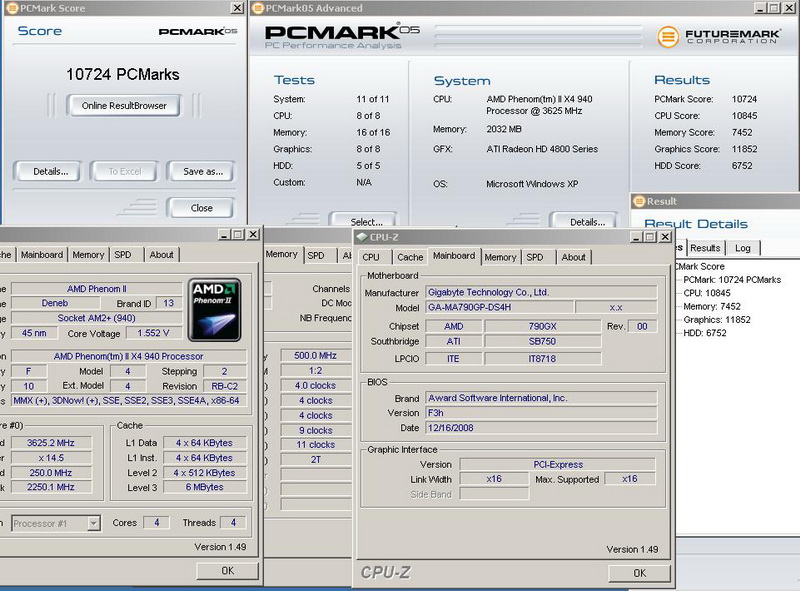Click the CPU-Z title bar icon
This screenshot has height=591, width=800.
362,237
